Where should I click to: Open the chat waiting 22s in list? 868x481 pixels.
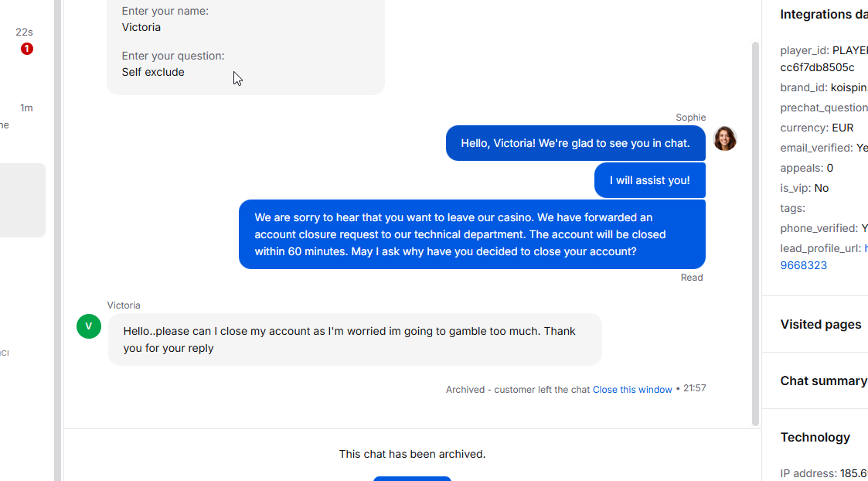click(23, 40)
